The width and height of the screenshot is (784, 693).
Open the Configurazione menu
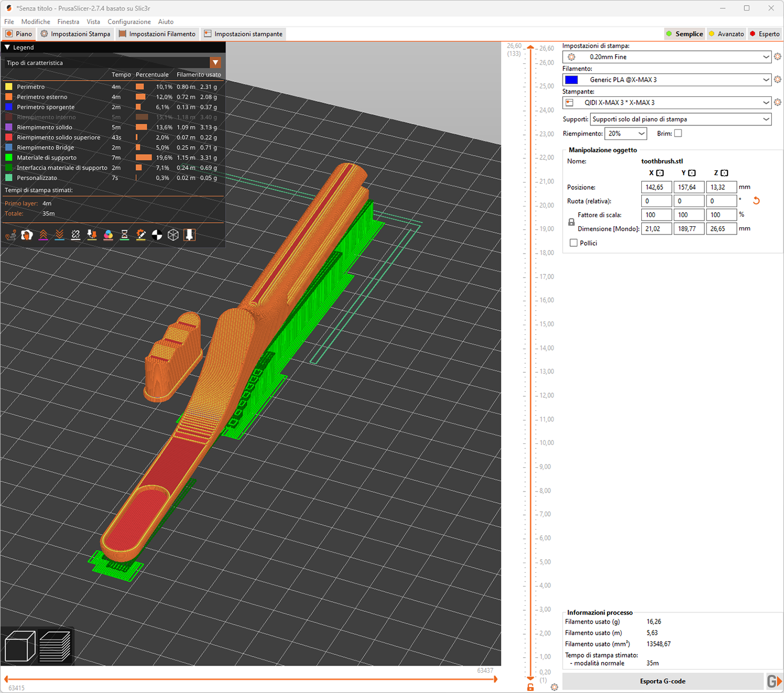point(129,22)
